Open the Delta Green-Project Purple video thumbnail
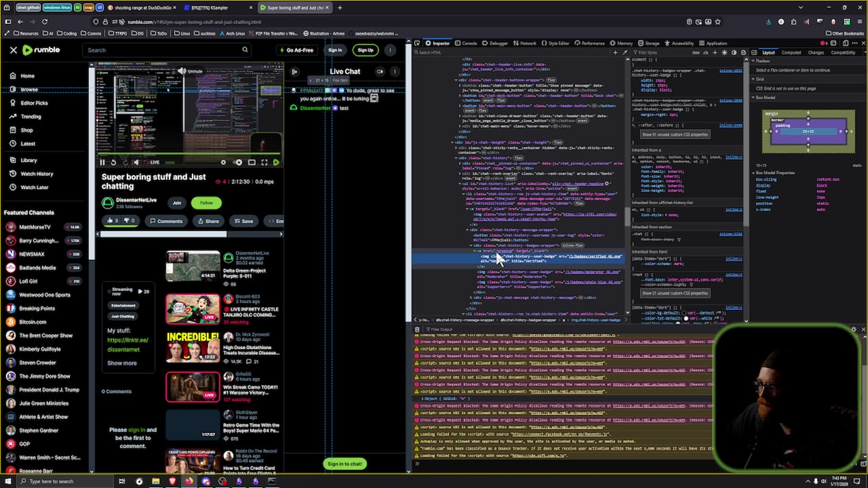The image size is (868, 488). tap(193, 266)
